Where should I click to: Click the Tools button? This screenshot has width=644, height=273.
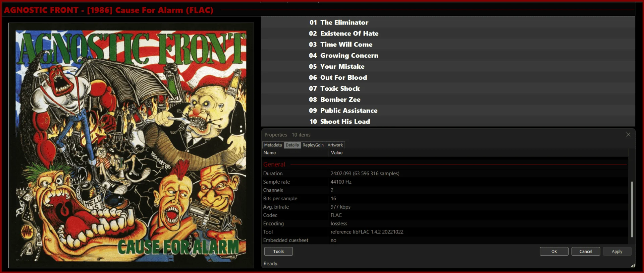pyautogui.click(x=278, y=251)
